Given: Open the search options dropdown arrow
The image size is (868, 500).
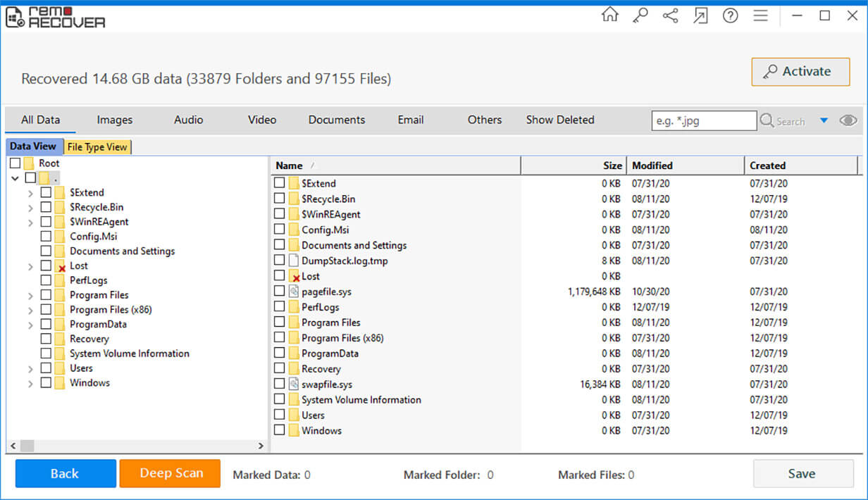Looking at the screenshot, I should point(824,120).
